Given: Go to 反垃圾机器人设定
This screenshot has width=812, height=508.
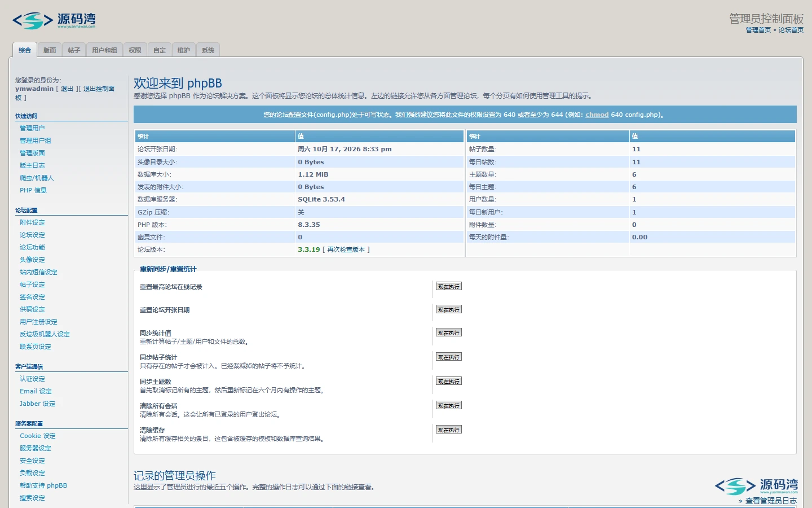Looking at the screenshot, I should pos(45,334).
